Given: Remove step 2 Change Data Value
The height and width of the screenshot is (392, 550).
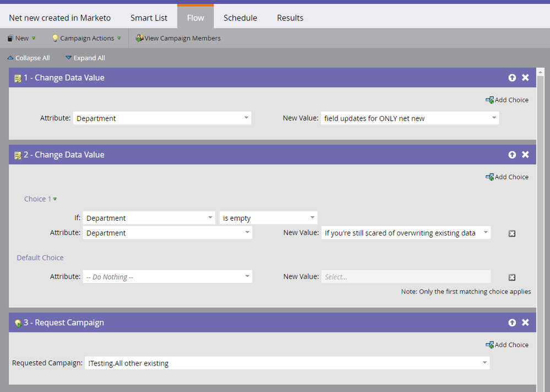Looking at the screenshot, I should tap(525, 155).
